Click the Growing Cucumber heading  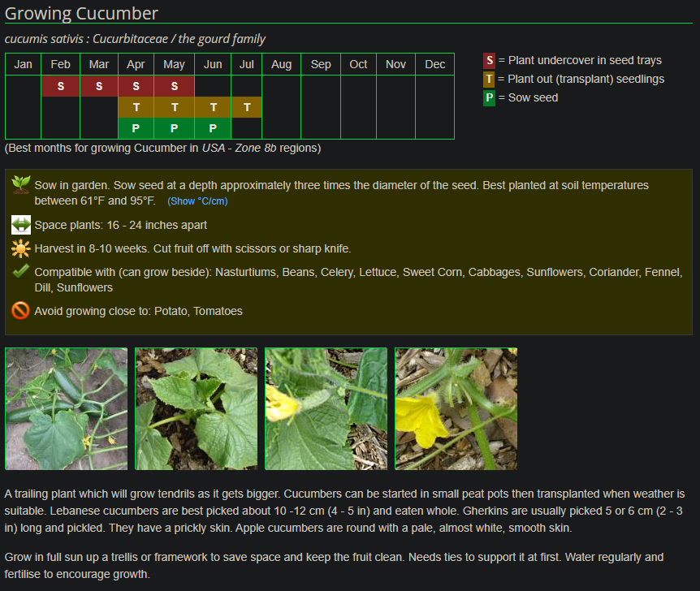(x=81, y=14)
